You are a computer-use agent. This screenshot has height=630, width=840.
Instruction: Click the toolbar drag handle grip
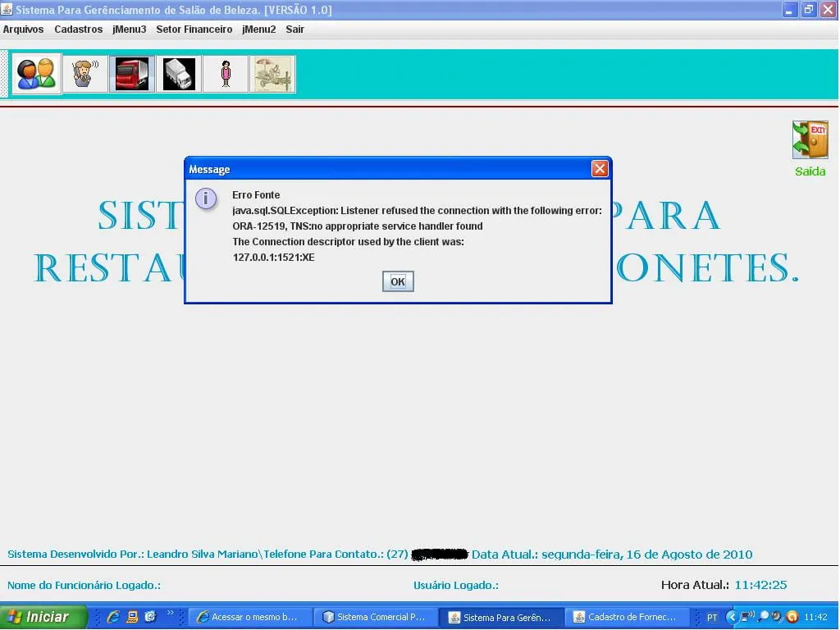coord(5,74)
